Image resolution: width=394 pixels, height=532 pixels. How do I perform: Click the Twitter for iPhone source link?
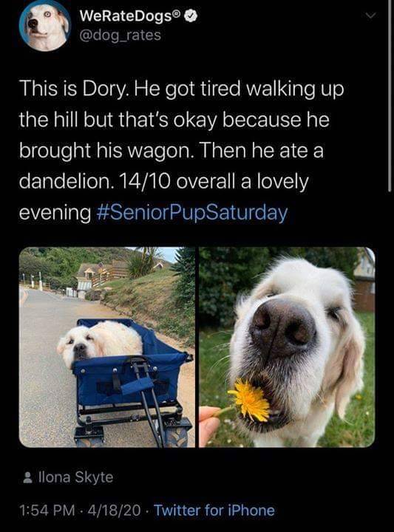click(x=214, y=511)
